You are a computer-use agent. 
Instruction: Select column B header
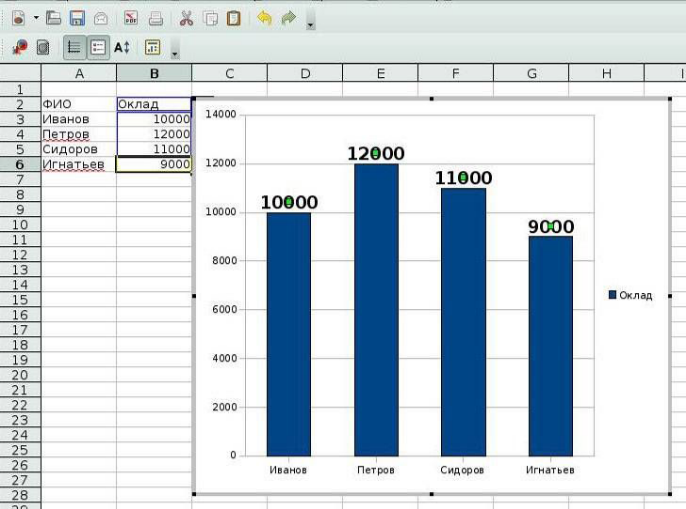click(154, 73)
